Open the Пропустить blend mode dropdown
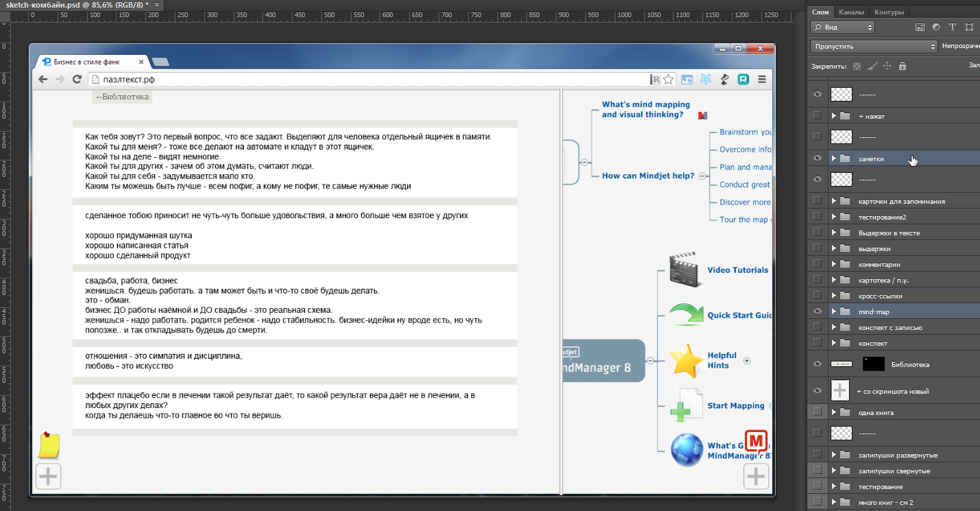 pos(873,47)
